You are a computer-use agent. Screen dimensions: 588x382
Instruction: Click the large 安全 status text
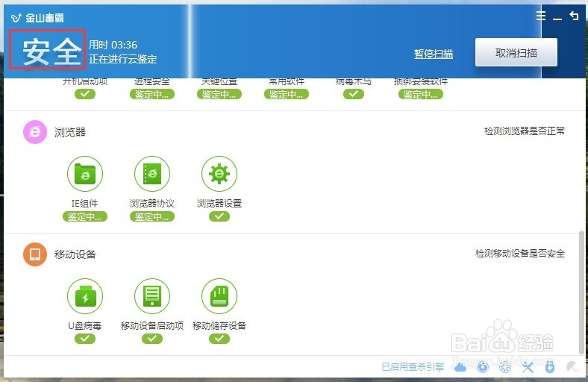(x=51, y=51)
